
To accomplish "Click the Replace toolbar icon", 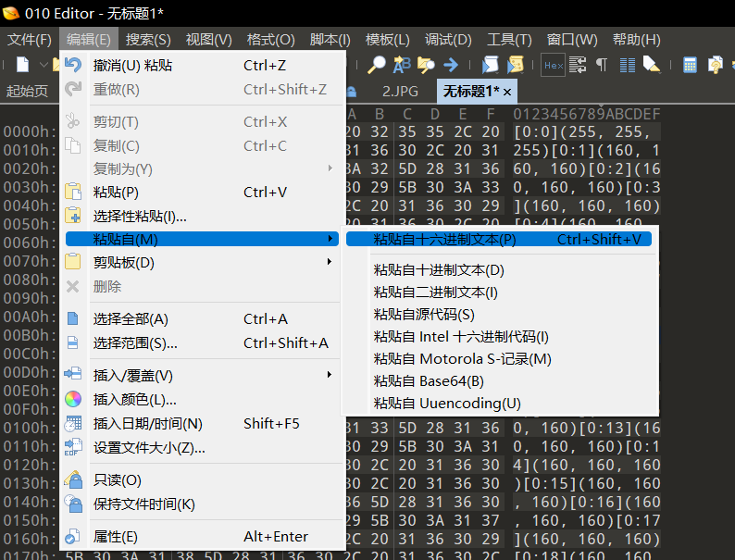I will (x=402, y=65).
